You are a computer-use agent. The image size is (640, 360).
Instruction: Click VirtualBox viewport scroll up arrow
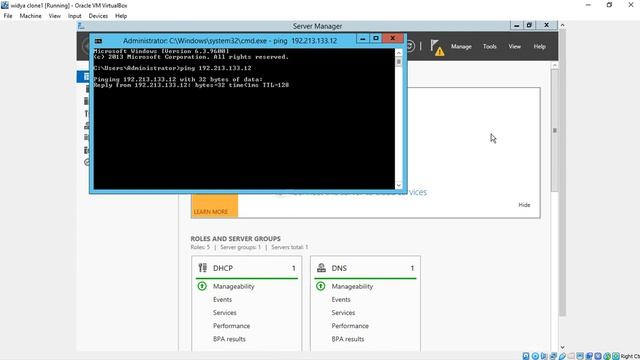562,25
